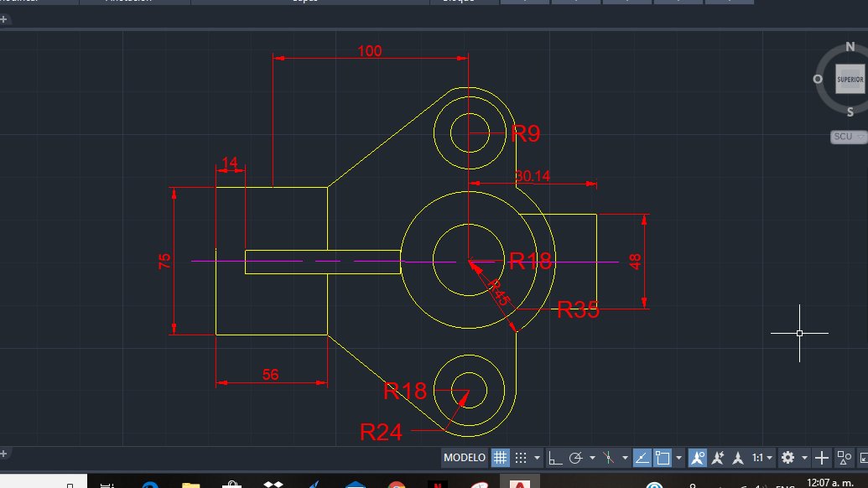The image size is (868, 488).
Task: Click the annotation scale icon beside 1:1
Action: [x=738, y=458]
